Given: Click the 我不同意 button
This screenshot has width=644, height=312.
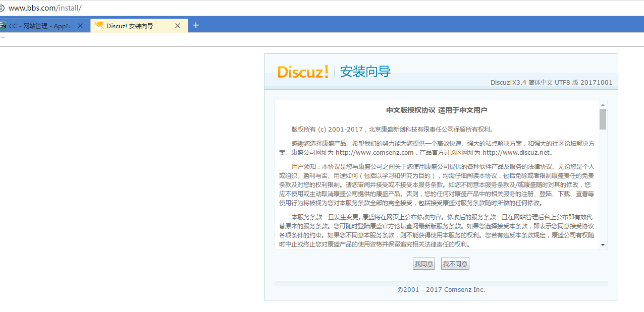Looking at the screenshot, I should point(455,264).
